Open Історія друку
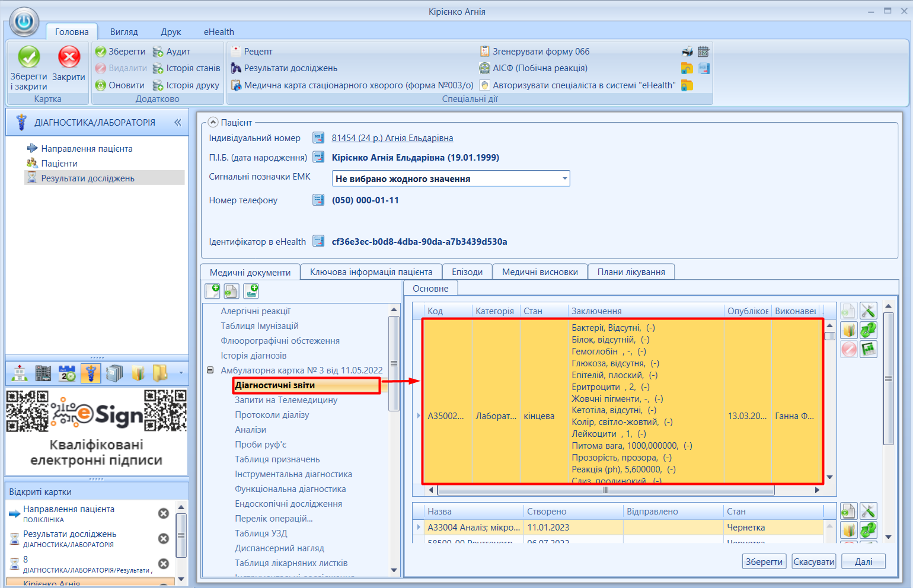913x588 pixels. [186, 85]
